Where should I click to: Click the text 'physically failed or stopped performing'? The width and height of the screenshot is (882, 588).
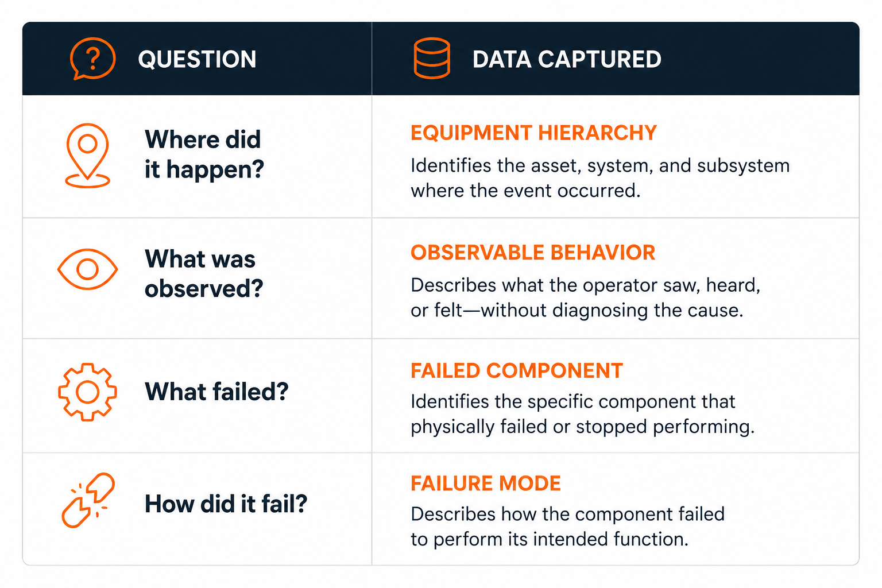(582, 427)
